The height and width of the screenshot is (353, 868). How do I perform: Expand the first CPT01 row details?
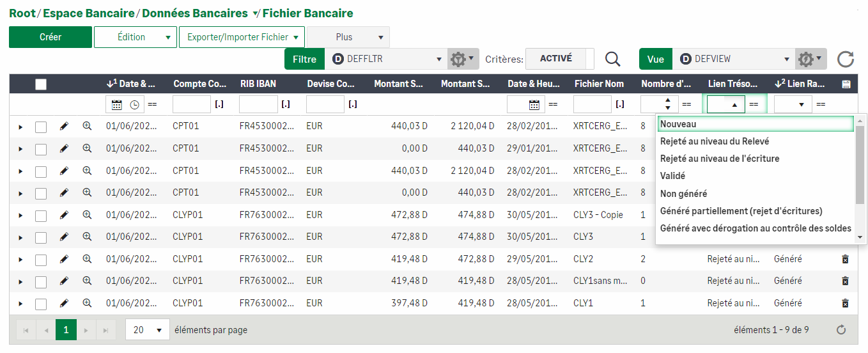(x=20, y=127)
